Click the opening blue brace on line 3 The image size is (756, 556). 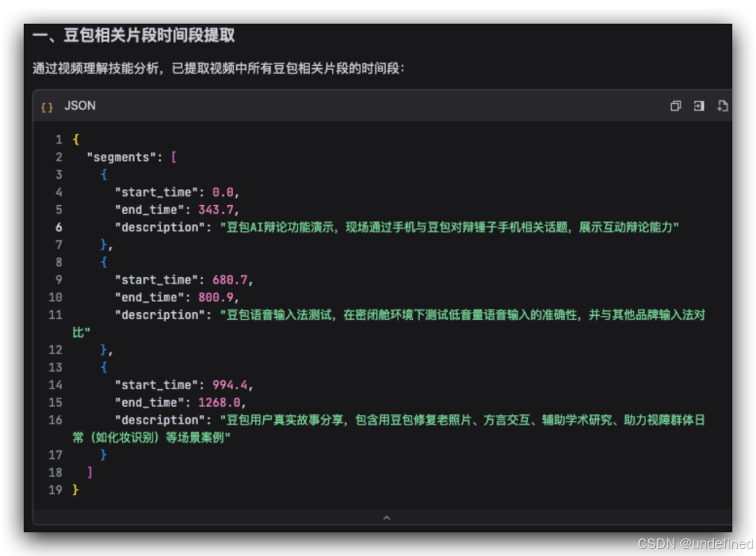click(x=104, y=174)
